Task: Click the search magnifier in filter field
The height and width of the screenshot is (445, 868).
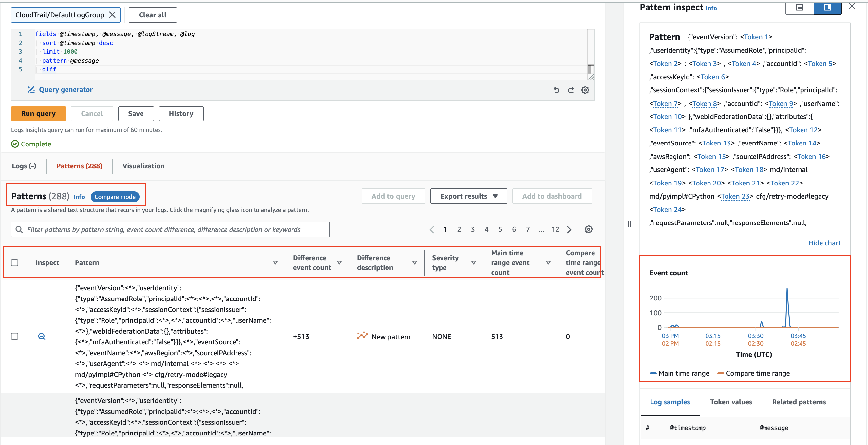Action: 19,229
